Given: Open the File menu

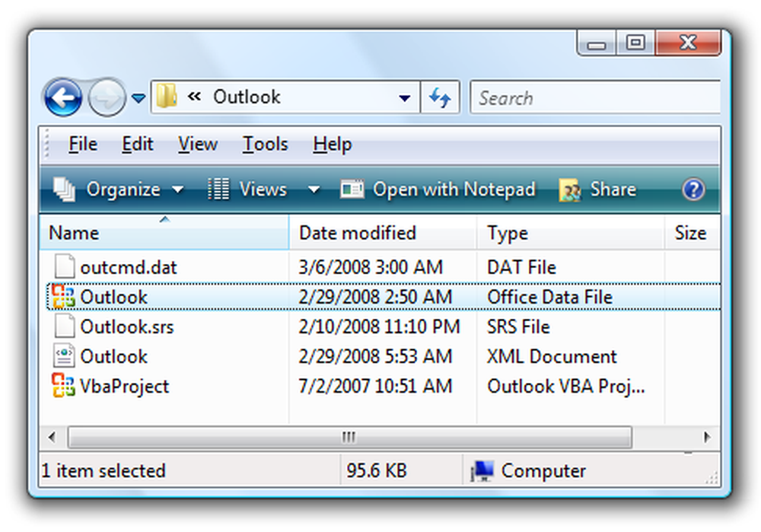Looking at the screenshot, I should [82, 144].
